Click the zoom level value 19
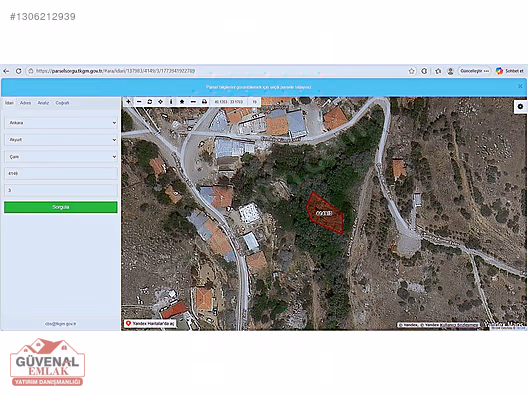528x396 pixels. click(255, 101)
